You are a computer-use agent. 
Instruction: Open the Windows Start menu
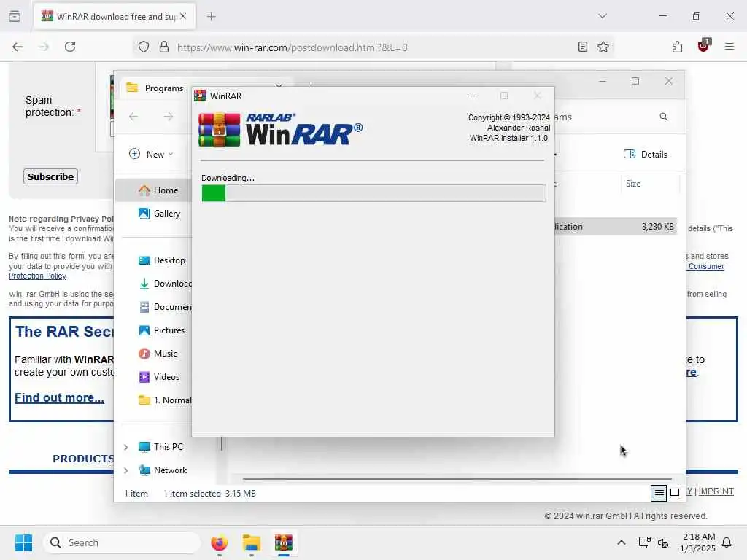[23, 542]
